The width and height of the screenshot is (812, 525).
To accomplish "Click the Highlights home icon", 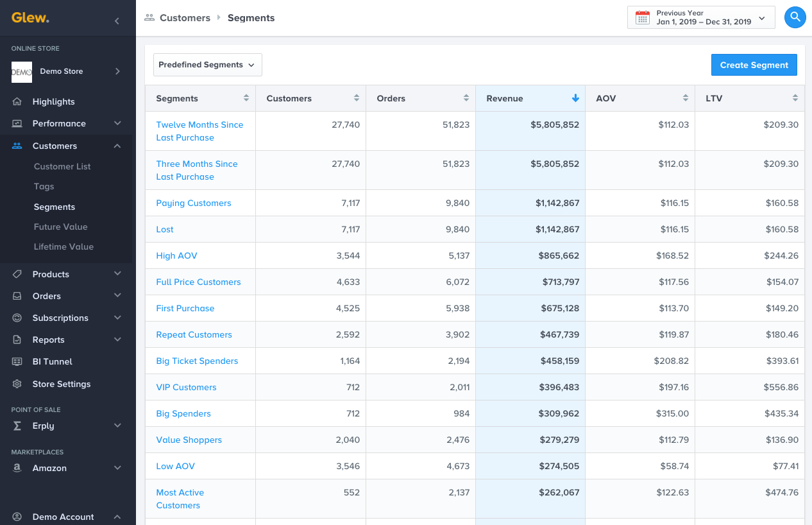I will [x=17, y=101].
